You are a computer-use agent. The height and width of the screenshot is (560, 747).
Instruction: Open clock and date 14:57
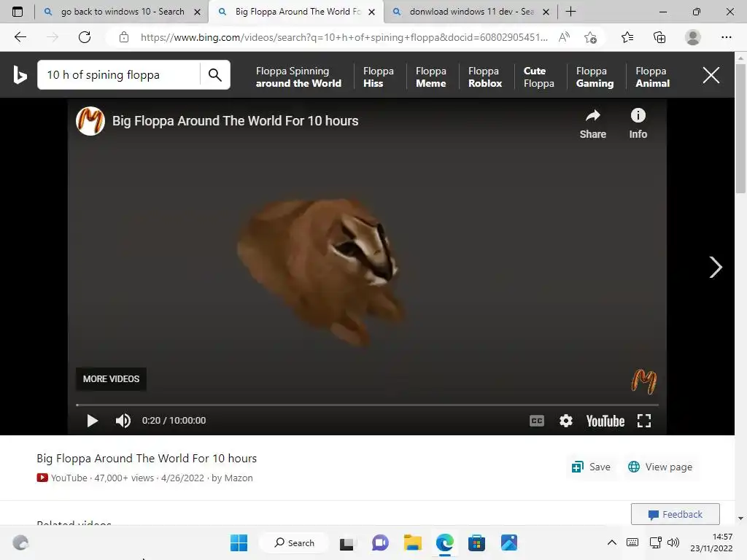pos(711,542)
